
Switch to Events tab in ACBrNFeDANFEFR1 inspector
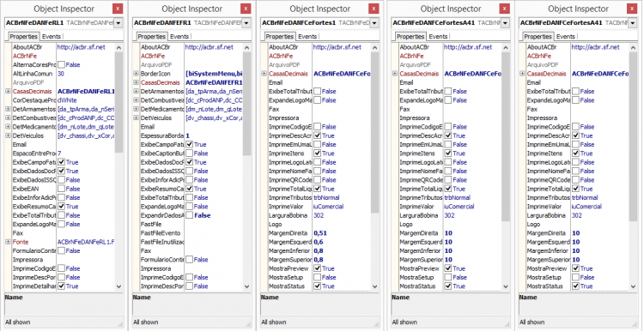179,37
